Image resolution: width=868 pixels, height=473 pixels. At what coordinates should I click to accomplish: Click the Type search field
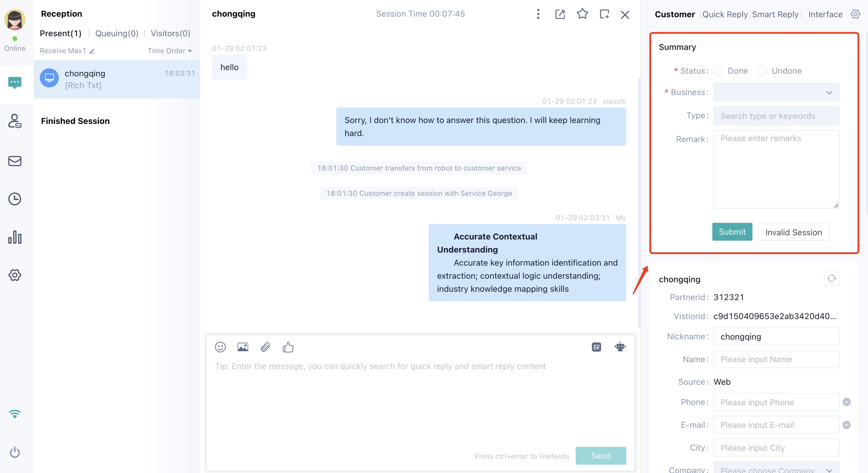click(776, 116)
